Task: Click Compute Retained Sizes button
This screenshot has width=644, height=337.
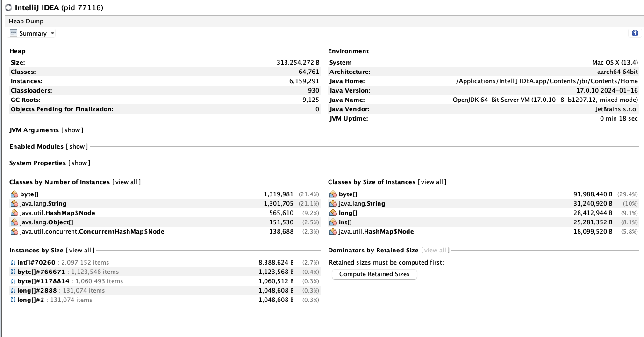Action: pos(374,274)
